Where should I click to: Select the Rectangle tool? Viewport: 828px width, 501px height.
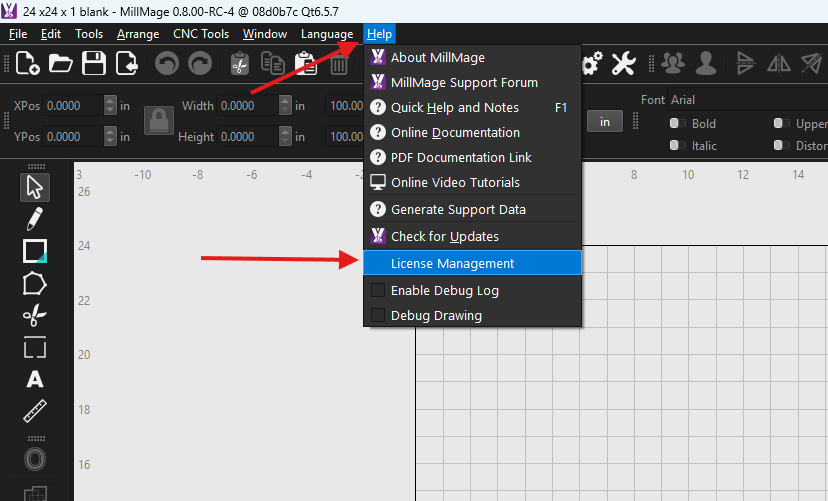[35, 251]
